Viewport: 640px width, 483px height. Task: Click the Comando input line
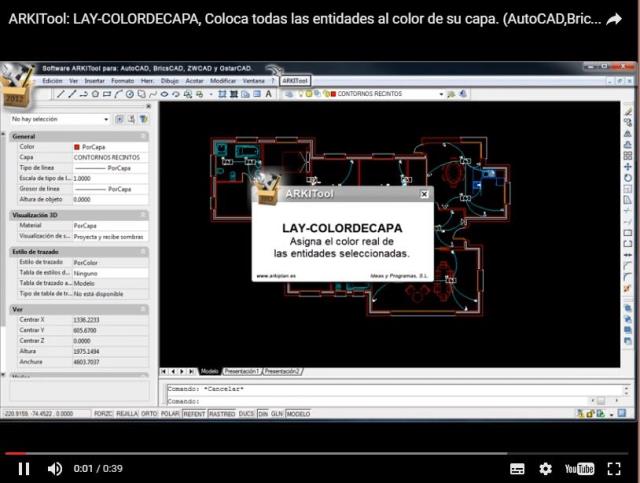[380, 401]
